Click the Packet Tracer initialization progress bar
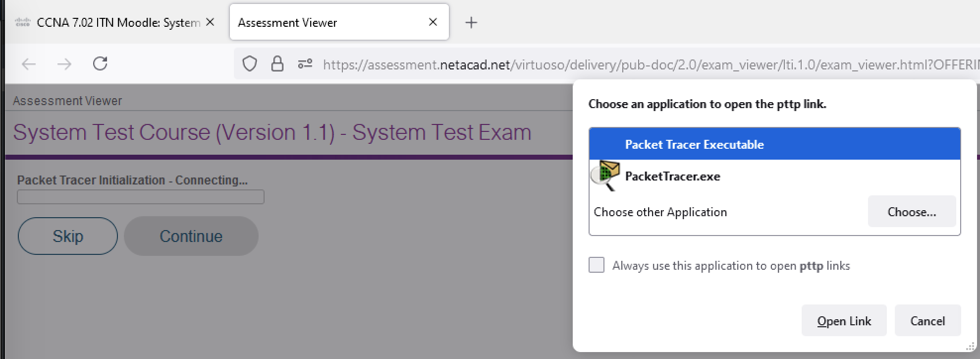 click(x=141, y=197)
